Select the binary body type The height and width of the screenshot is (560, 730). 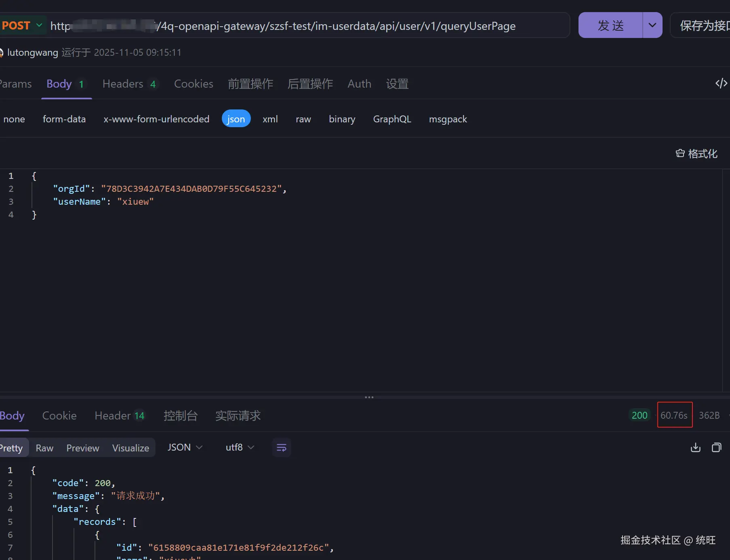(342, 119)
